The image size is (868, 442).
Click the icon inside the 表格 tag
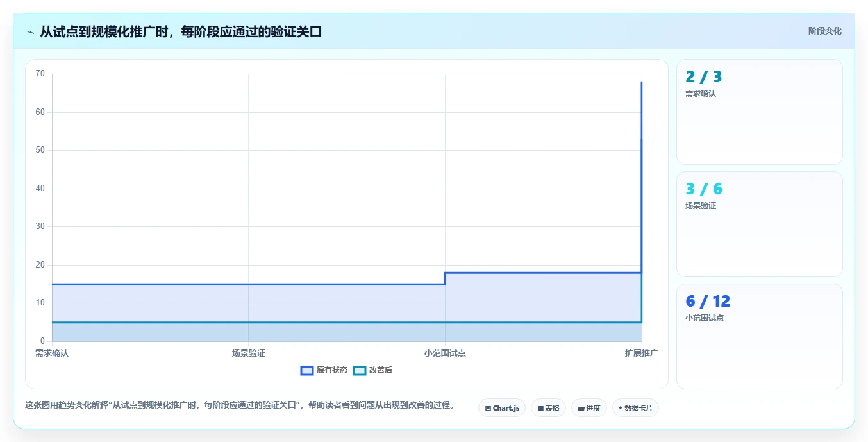coord(540,408)
